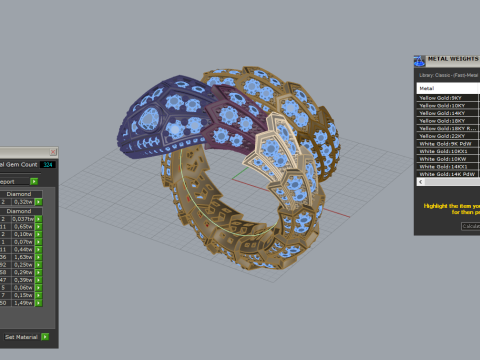
Task: Click green arrow in the 1,63tw row
Action: coord(39,257)
